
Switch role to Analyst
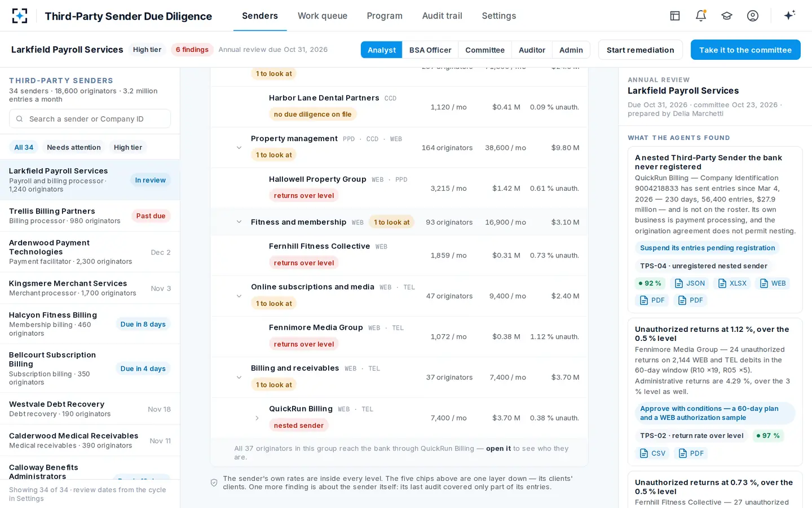[382, 50]
